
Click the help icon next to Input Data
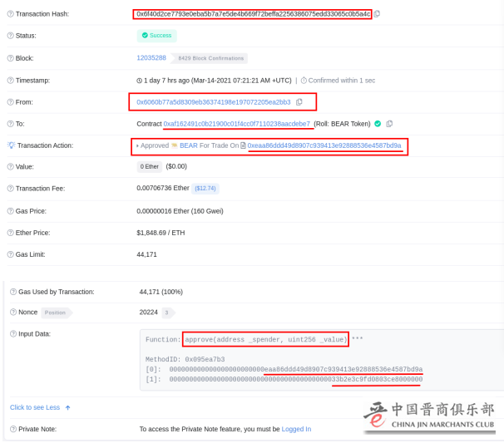(12, 333)
